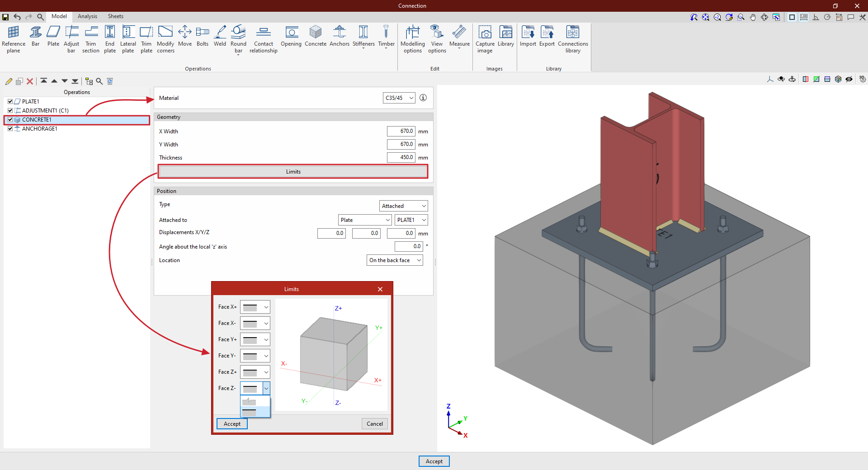This screenshot has height=470, width=868.
Task: Open the Material C35/45 dropdown
Action: click(399, 98)
